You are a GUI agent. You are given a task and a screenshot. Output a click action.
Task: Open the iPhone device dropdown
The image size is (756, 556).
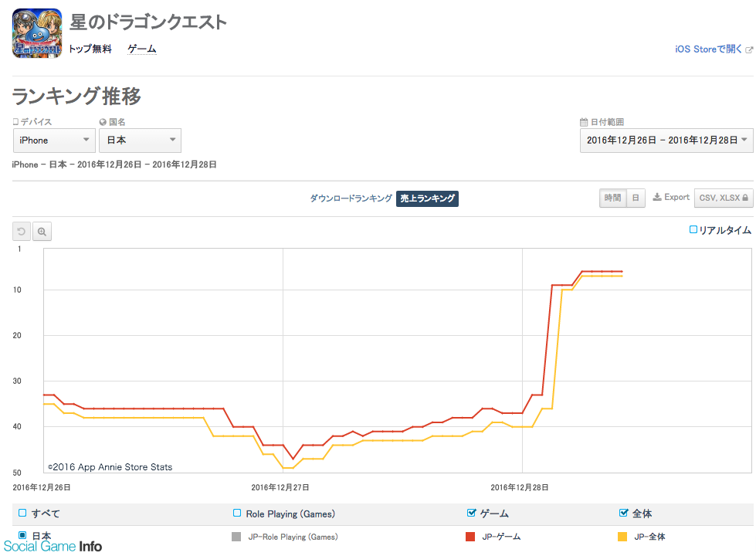click(x=54, y=141)
